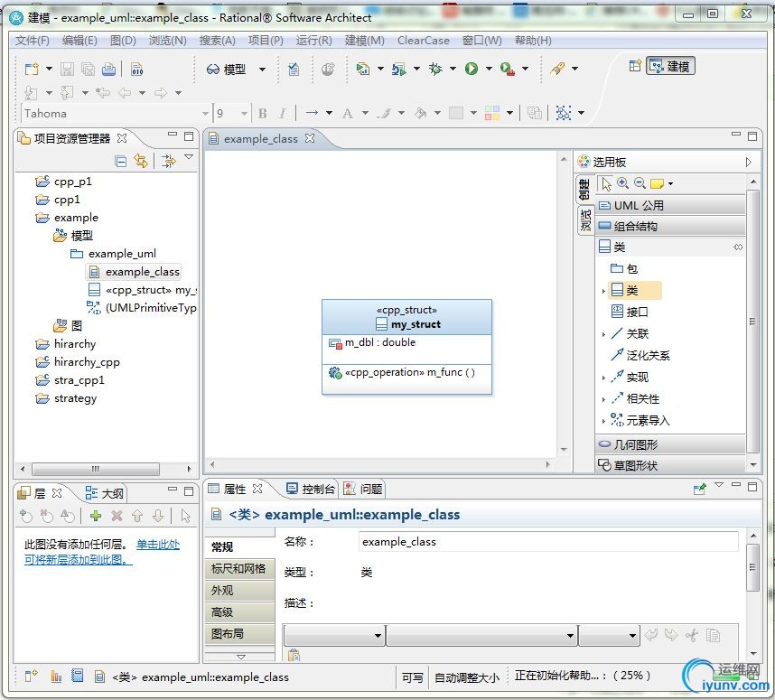Open the project explorer view menu triangle
Image resolution: width=775 pixels, height=700 pixels.
pyautogui.click(x=189, y=156)
